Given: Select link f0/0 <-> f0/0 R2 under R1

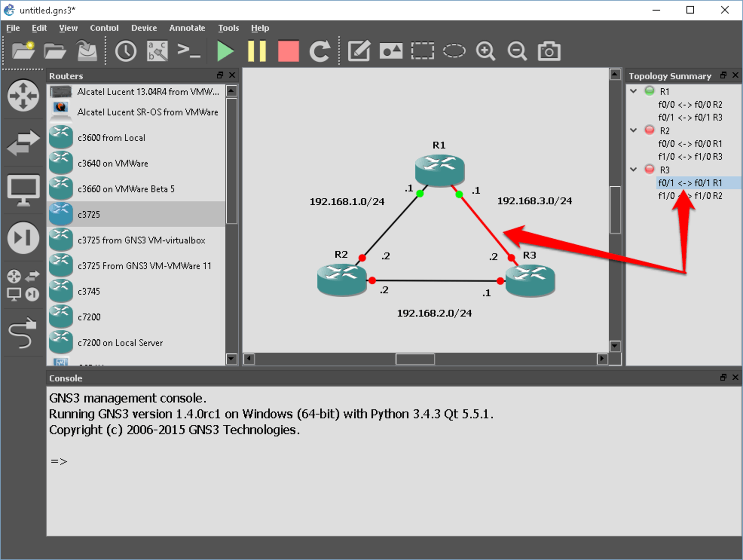Looking at the screenshot, I should (x=690, y=104).
